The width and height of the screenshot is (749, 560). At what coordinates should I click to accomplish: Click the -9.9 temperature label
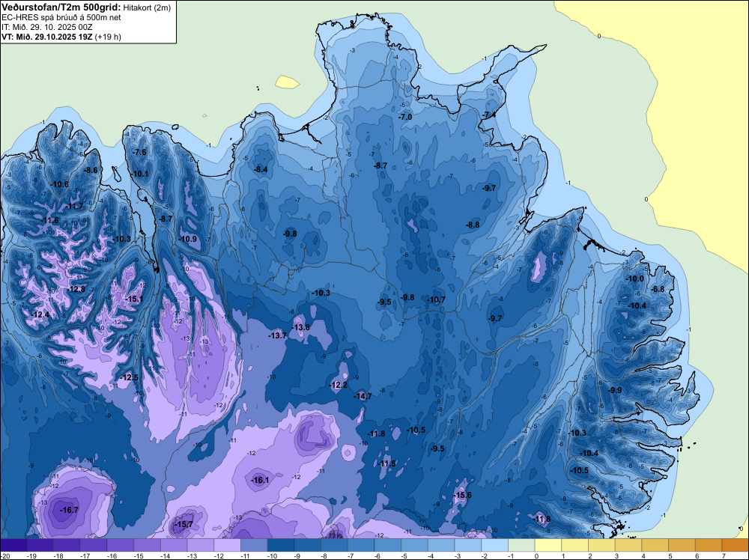615,390
